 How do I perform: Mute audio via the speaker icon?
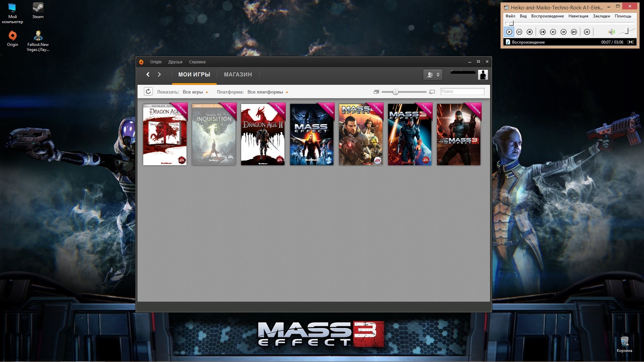[611, 32]
